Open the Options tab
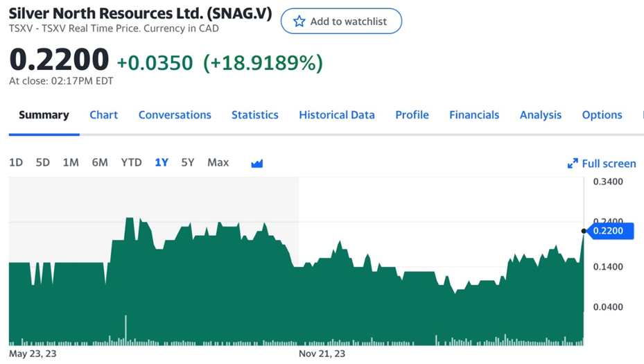 pos(602,115)
